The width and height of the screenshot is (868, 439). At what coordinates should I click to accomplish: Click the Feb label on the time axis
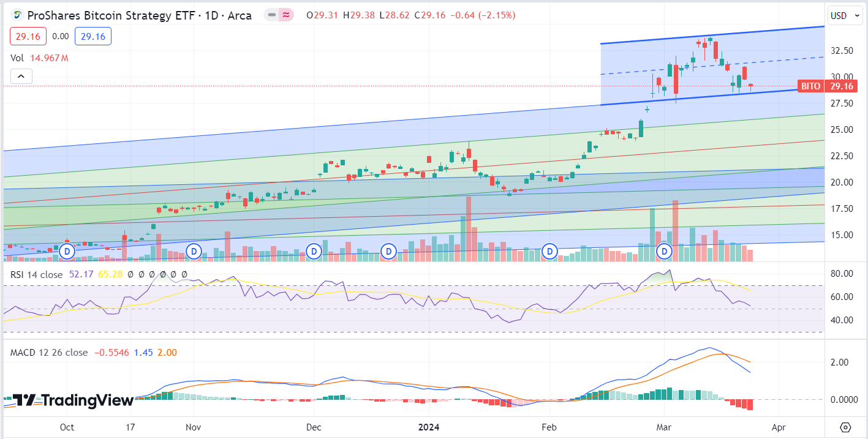pos(549,427)
